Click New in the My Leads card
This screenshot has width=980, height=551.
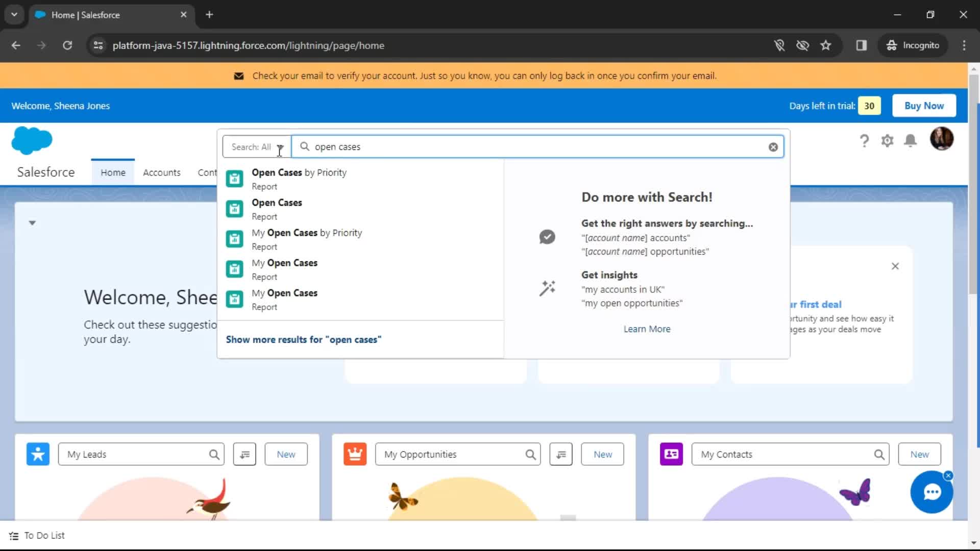coord(286,454)
